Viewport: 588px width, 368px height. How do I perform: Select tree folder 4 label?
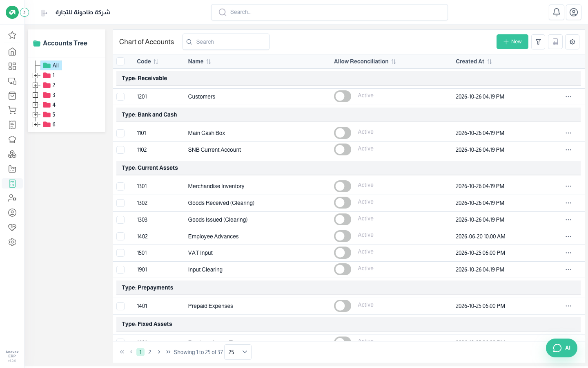pos(54,105)
